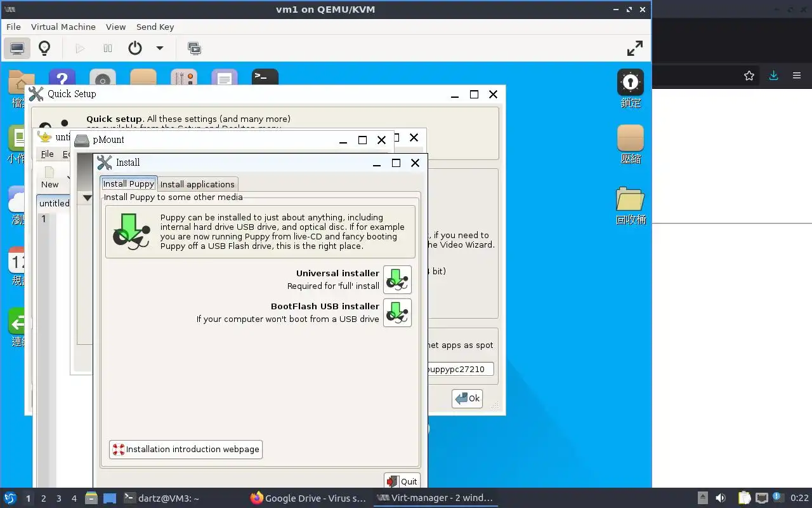Open the Virtual Machine menu
Screen dimensions: 812x508
[63, 27]
